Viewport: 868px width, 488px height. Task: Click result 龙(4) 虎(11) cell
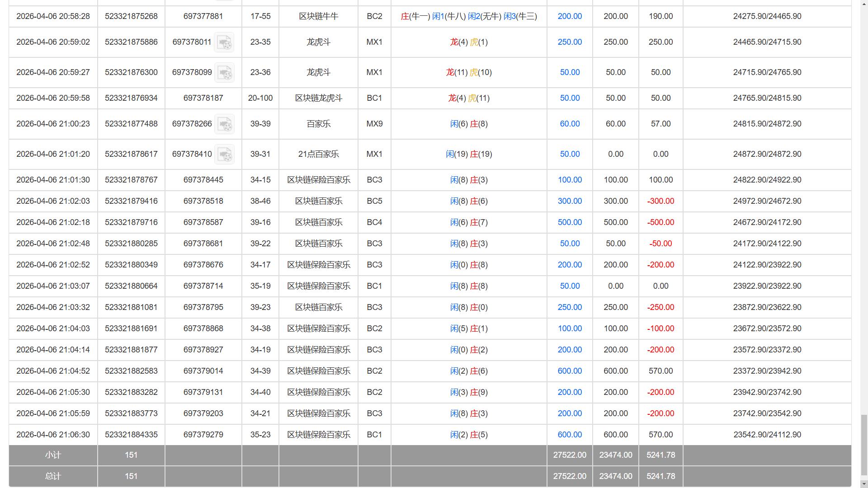point(468,98)
